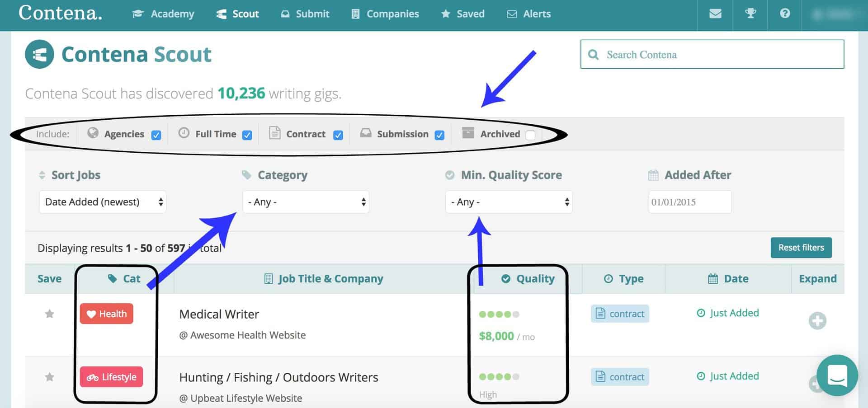Screen dimensions: 868x408
Task: Click the Health category tag
Action: click(x=107, y=314)
